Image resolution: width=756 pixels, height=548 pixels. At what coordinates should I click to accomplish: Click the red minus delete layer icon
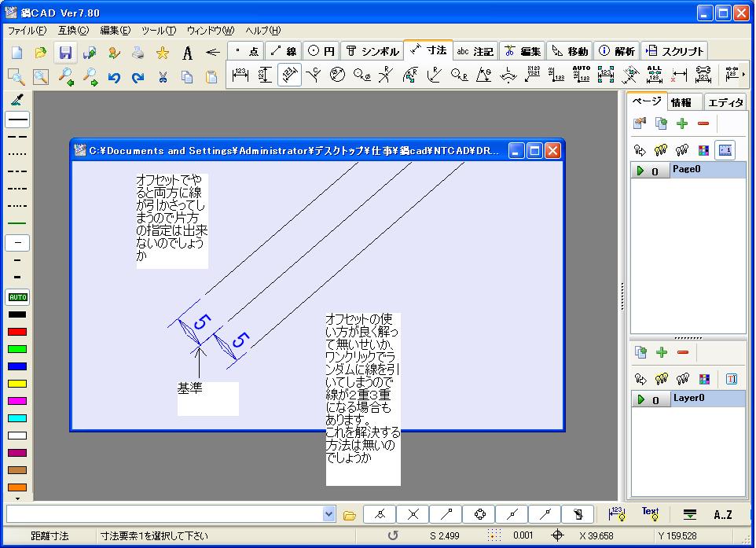point(683,353)
